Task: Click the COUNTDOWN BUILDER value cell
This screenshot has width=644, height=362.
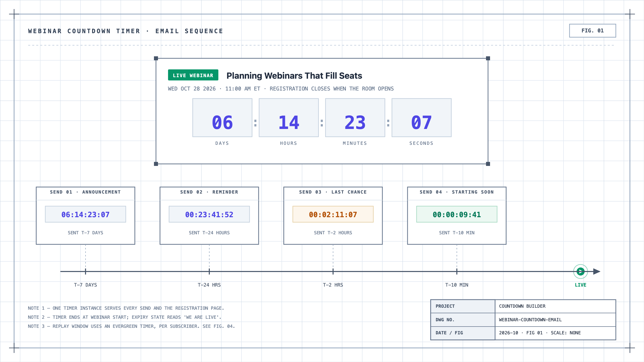Action: pyautogui.click(x=555, y=306)
